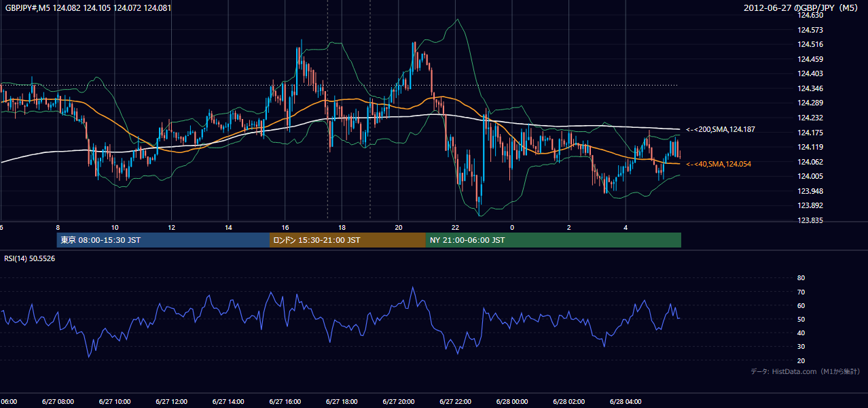Click hour tick 18 under the price chart
Screen dimensions: 868x408
click(x=342, y=228)
